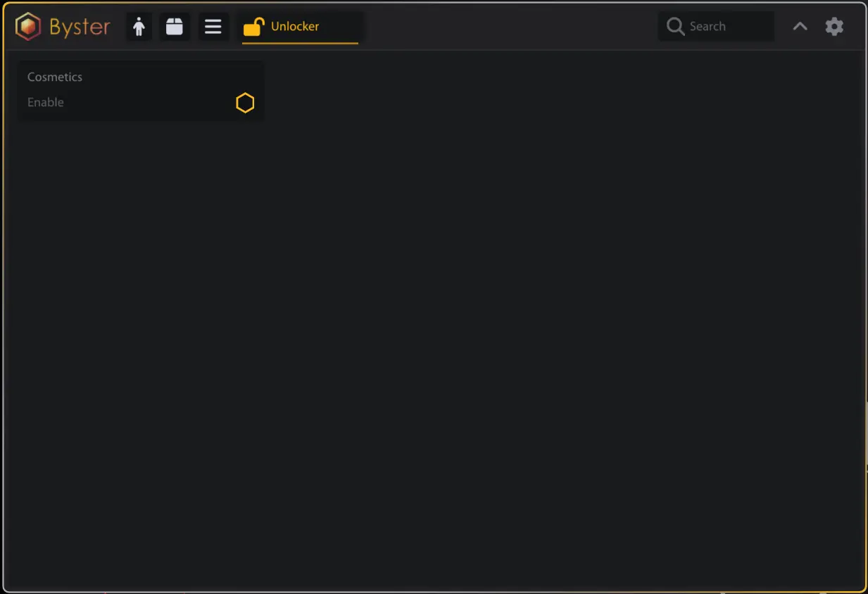868x594 pixels.
Task: Toggle the Cosmetics Enable hexagon switch
Action: coord(245,103)
